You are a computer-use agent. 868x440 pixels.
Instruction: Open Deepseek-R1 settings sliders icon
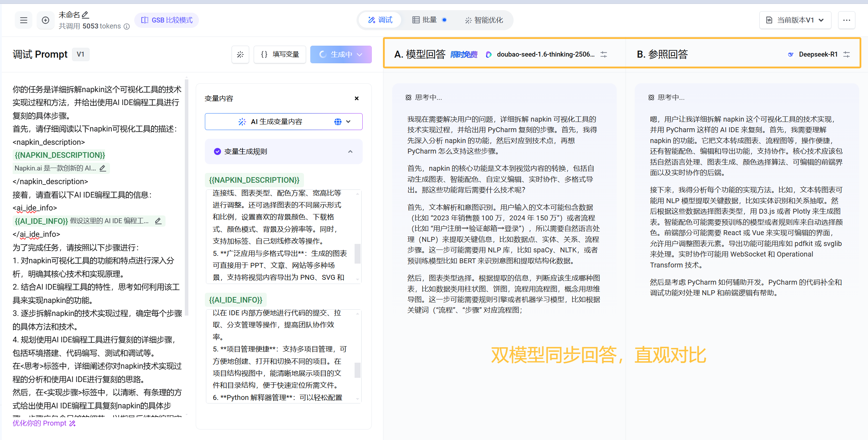tap(847, 54)
